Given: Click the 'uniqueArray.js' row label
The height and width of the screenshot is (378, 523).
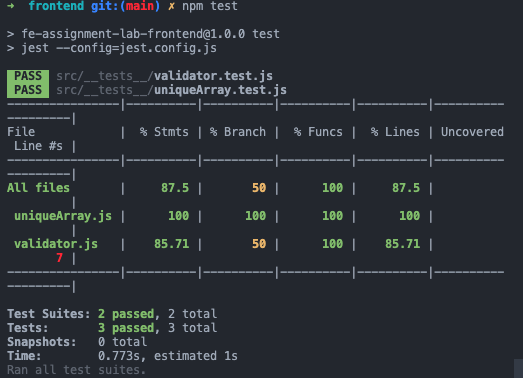Looking at the screenshot, I should click(x=63, y=216).
